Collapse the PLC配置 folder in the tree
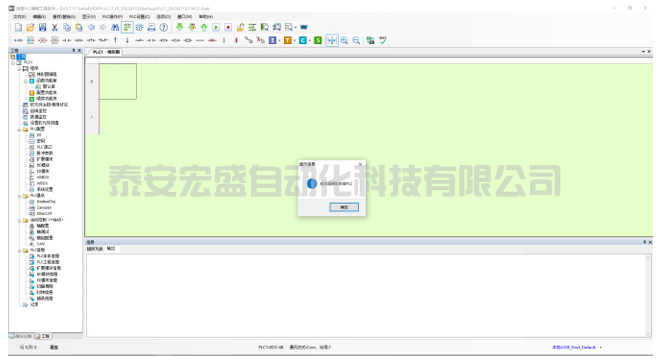 click(x=20, y=129)
